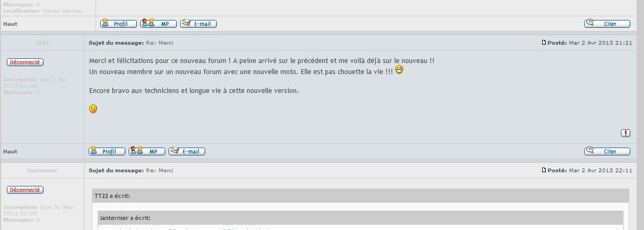Click Haut link under Jéjé's post
Image resolution: width=644 pixels, height=230 pixels.
point(10,151)
